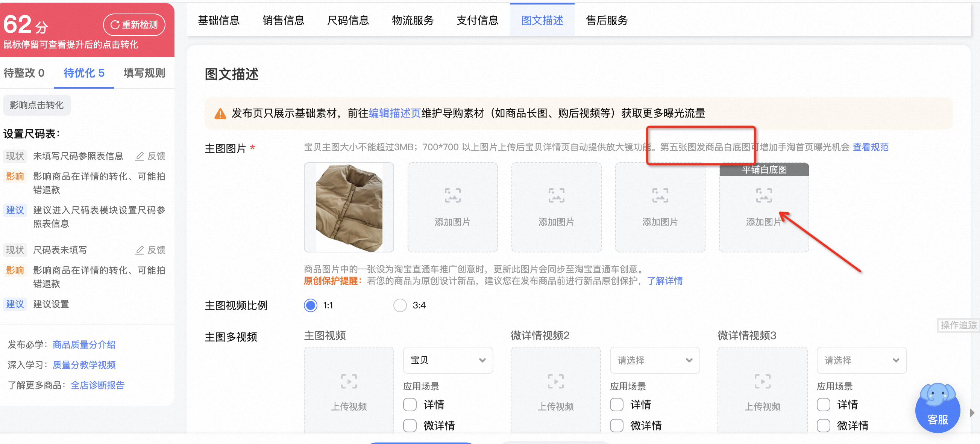Check 微详情 under 微详情视频2 应用场景
The width and height of the screenshot is (980, 444).
tap(617, 425)
